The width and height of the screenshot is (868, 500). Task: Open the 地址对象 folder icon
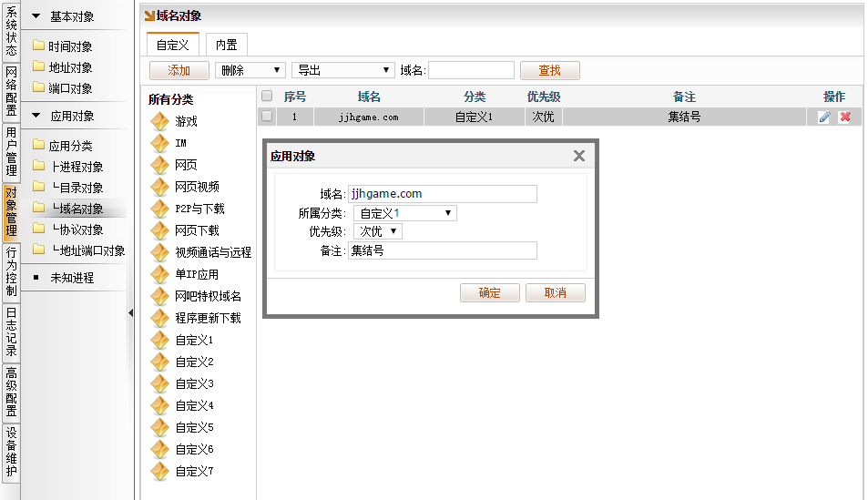coord(38,66)
